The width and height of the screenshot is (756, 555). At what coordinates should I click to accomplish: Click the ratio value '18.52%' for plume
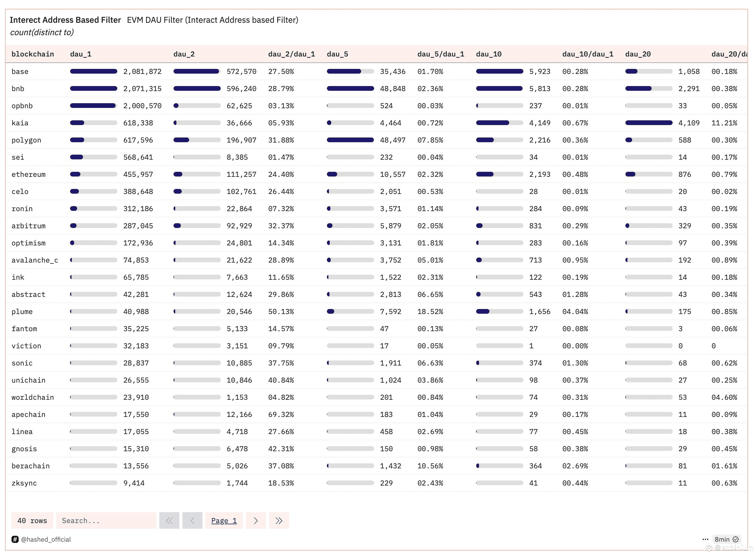coord(430,311)
